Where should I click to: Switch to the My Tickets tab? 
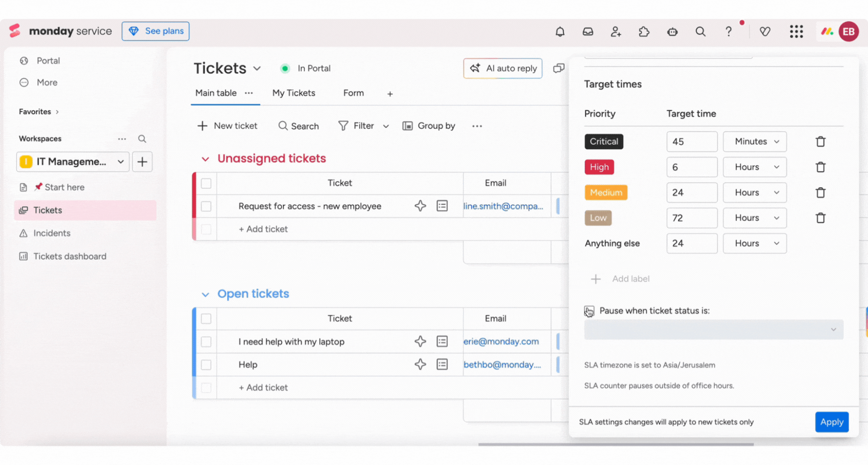pyautogui.click(x=294, y=93)
